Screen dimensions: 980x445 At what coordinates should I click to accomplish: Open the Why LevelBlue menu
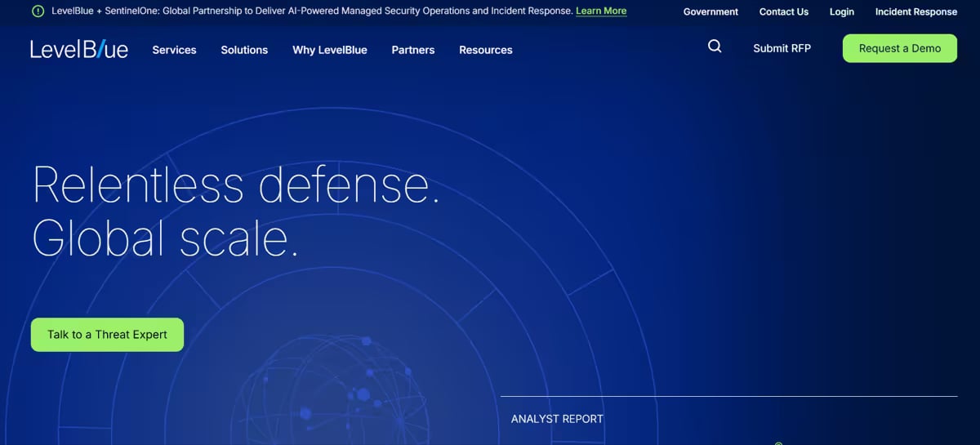click(330, 50)
